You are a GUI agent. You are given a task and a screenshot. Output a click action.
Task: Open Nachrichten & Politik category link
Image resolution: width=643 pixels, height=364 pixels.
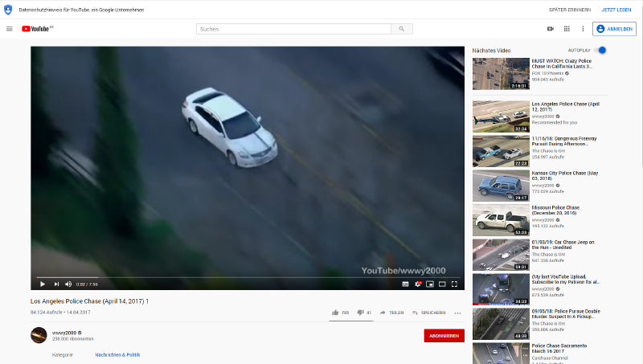tap(117, 354)
